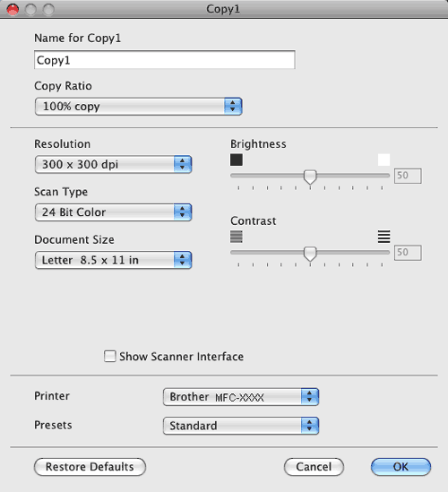
Task: Confirm settings with the OK button
Action: 401,467
